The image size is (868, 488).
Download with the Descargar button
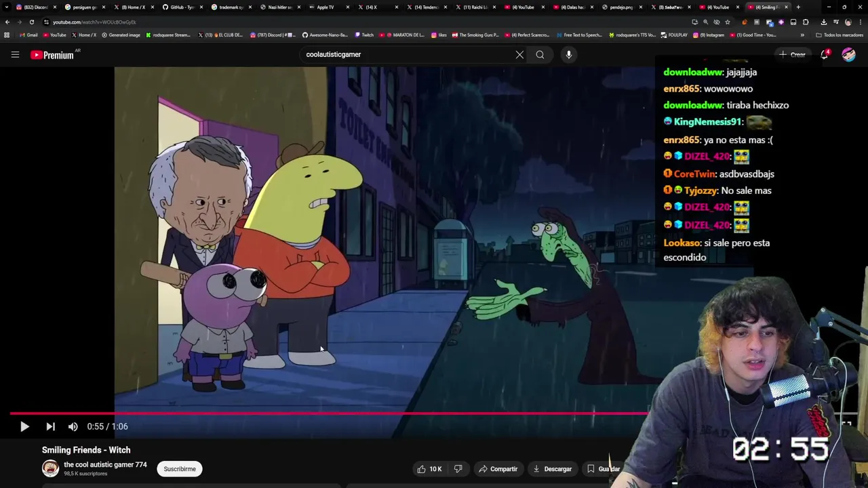[552, 468]
